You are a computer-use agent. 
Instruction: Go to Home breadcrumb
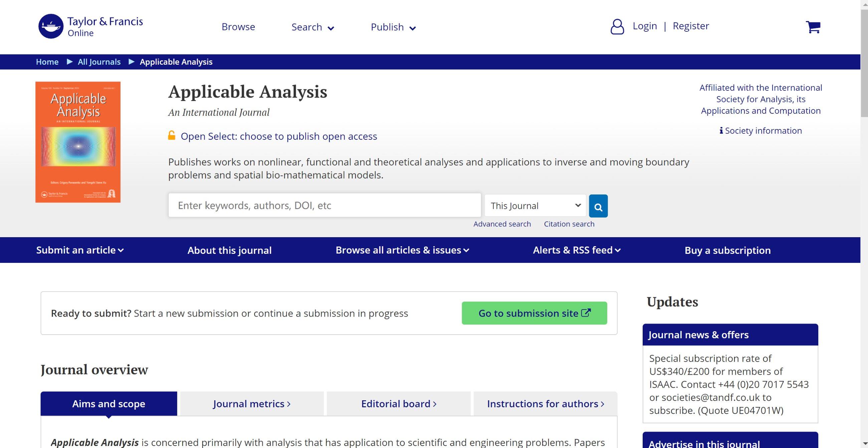47,62
